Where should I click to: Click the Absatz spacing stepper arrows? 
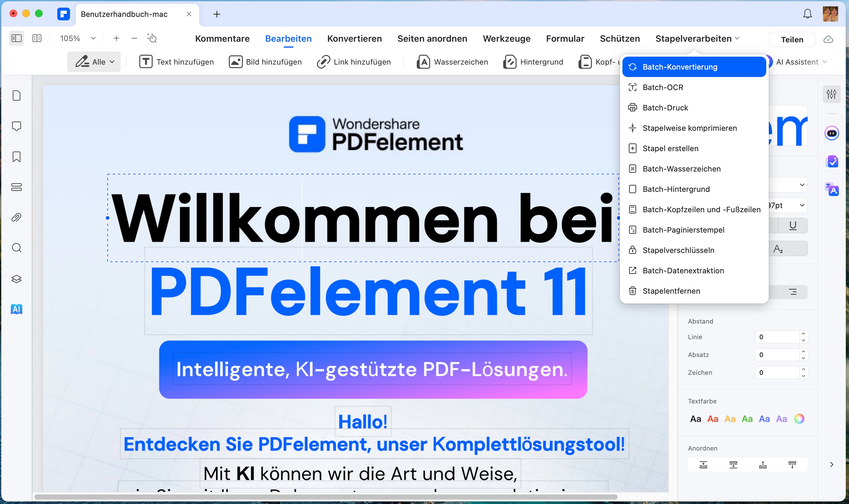pyautogui.click(x=803, y=354)
